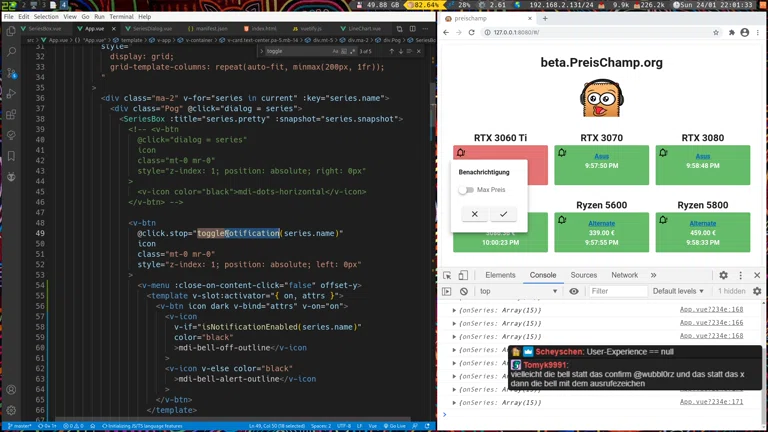768x432 pixels.
Task: Open the Terminal menu
Action: (x=121, y=17)
